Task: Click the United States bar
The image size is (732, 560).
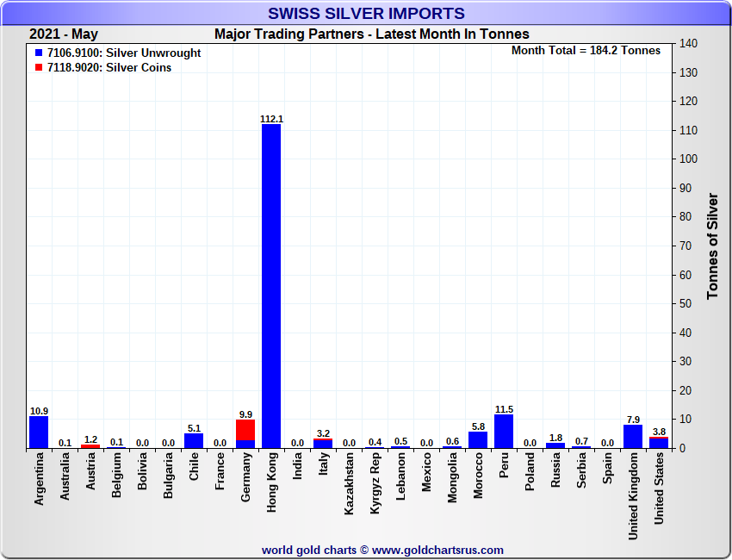Action: click(659, 444)
